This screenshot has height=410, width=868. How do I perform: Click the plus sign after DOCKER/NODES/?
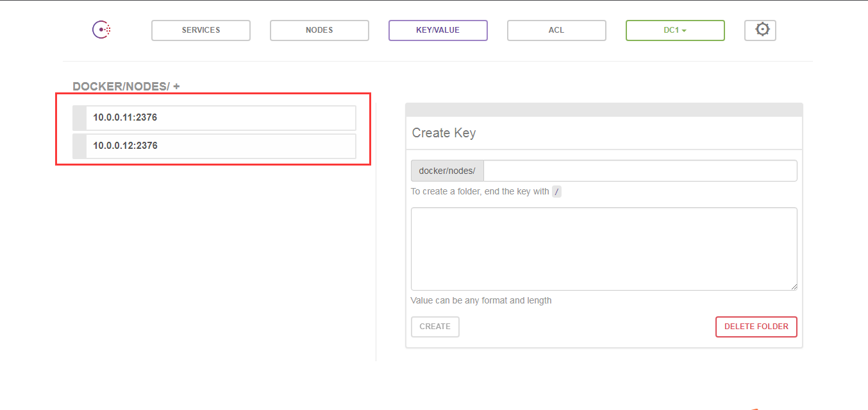(176, 86)
